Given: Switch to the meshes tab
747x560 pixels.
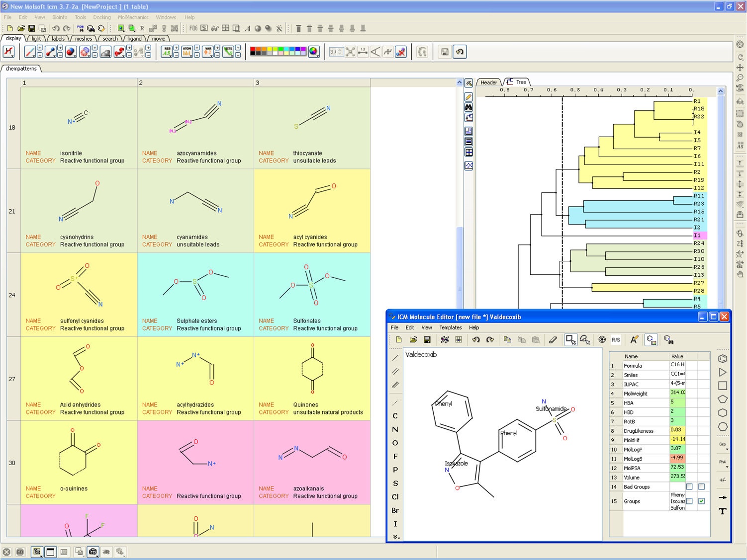Looking at the screenshot, I should [84, 39].
